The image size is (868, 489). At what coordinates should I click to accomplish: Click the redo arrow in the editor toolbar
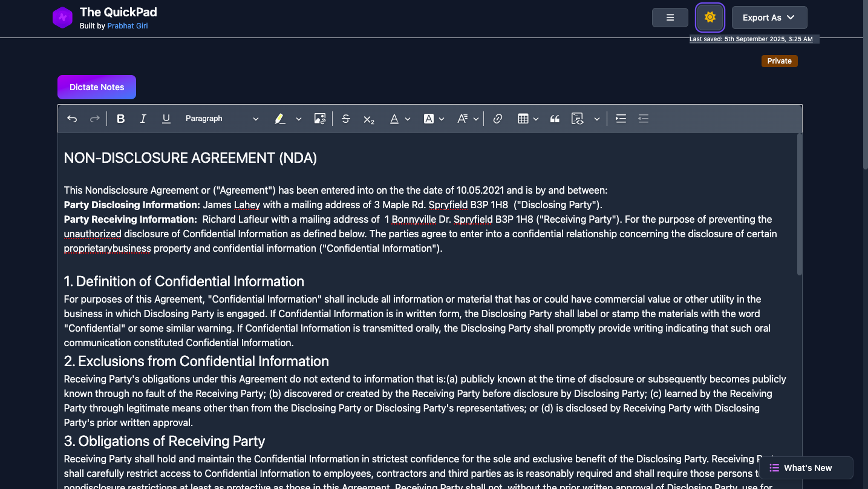[94, 119]
